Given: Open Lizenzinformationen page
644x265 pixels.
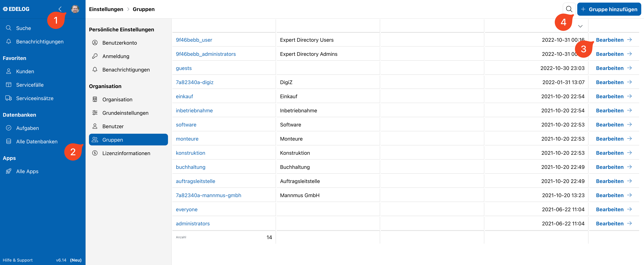Looking at the screenshot, I should pos(128,153).
